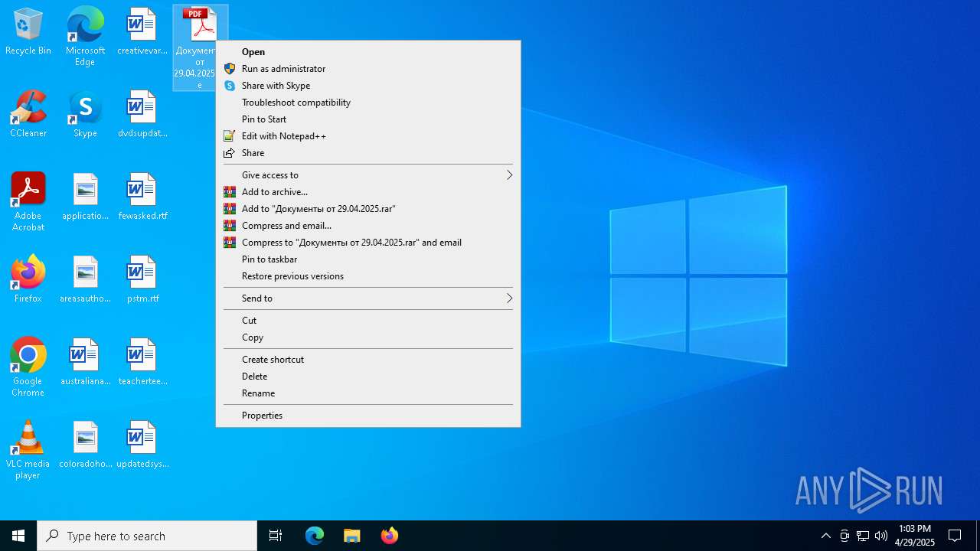
Task: Select the Microsoft Edge desktop shortcut
Action: [85, 37]
